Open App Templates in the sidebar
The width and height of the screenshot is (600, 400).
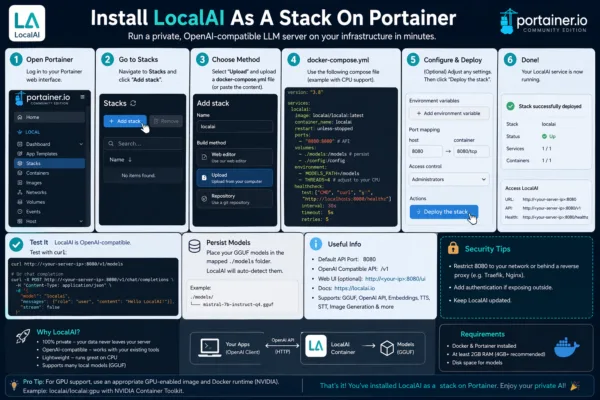coord(49,154)
